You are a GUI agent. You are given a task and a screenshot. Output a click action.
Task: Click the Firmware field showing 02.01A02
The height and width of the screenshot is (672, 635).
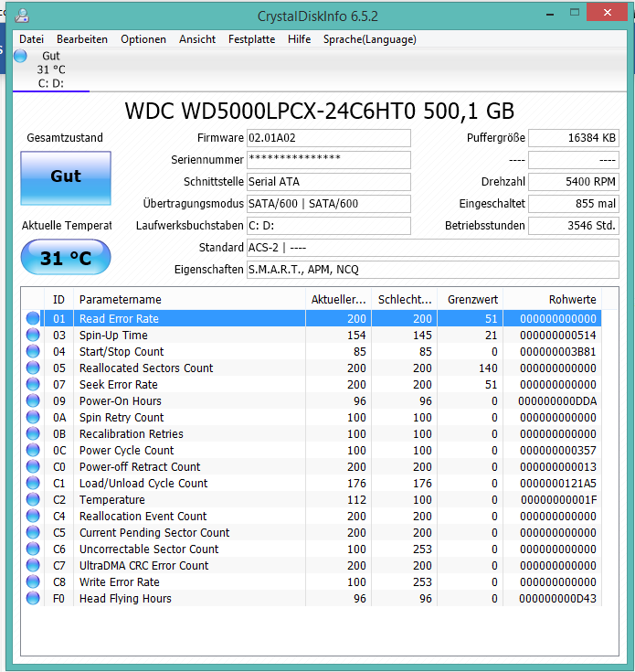[328, 137]
